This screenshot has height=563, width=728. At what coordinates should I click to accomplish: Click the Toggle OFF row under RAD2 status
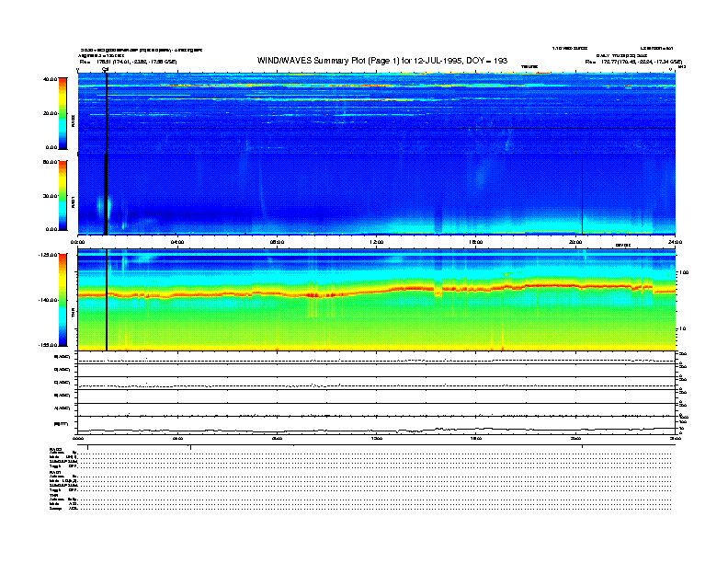coord(64,467)
